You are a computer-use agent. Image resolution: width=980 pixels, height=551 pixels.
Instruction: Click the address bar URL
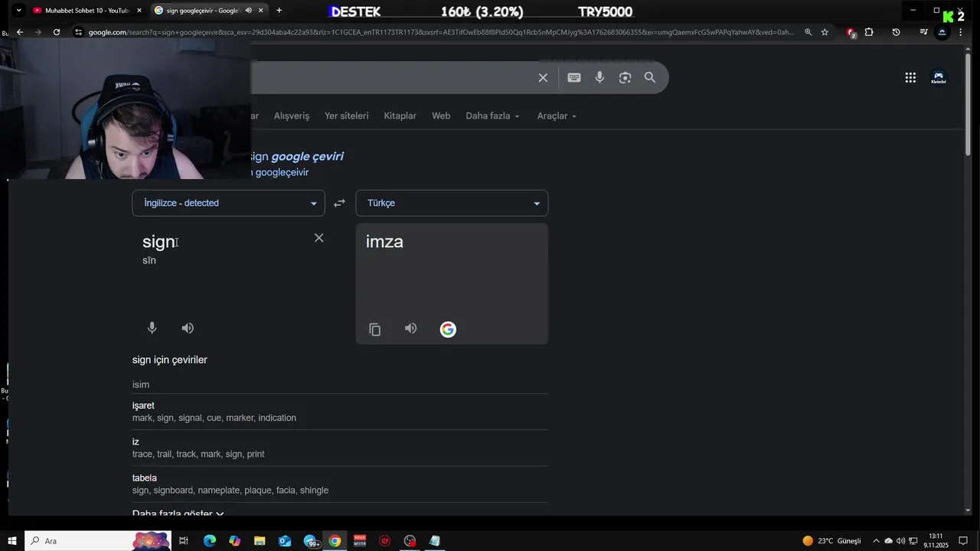(440, 32)
